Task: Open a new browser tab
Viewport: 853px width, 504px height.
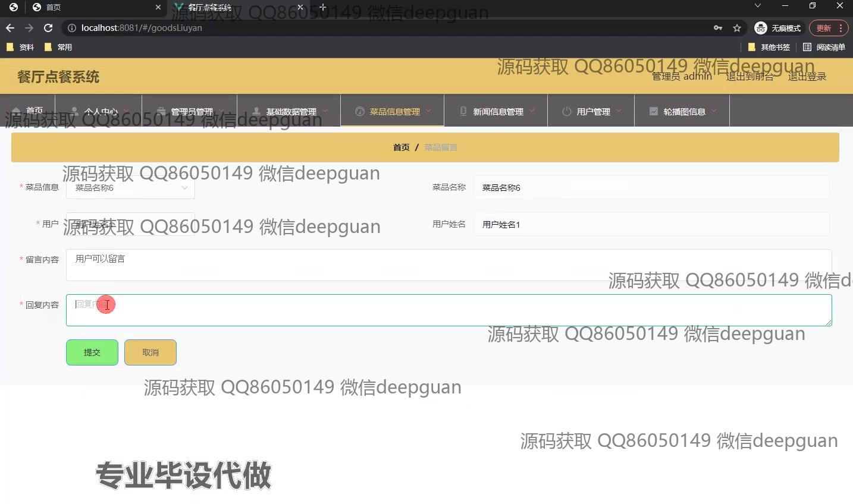Action: pyautogui.click(x=322, y=7)
